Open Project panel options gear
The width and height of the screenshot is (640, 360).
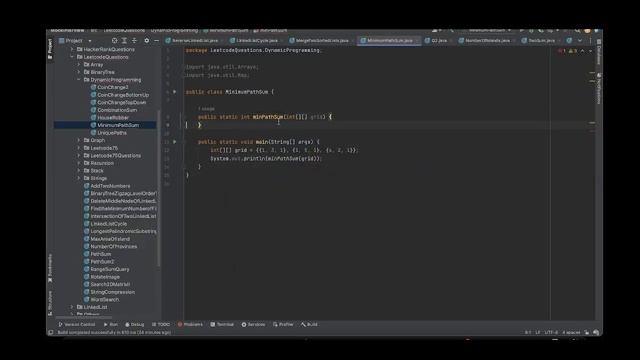coord(147,41)
